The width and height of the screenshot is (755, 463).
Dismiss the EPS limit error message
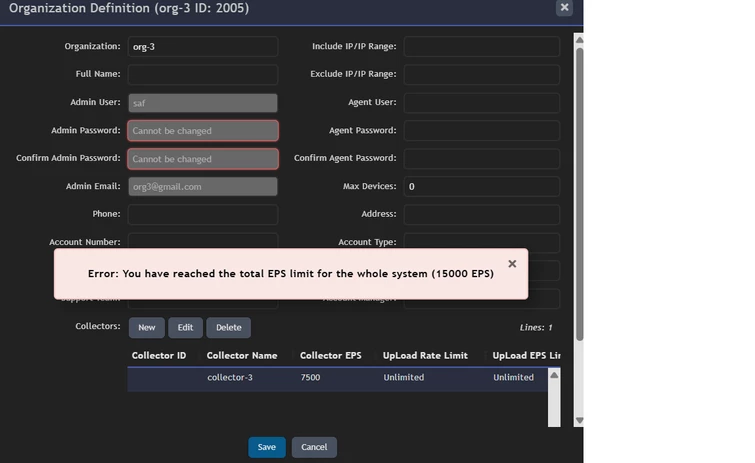tap(512, 264)
